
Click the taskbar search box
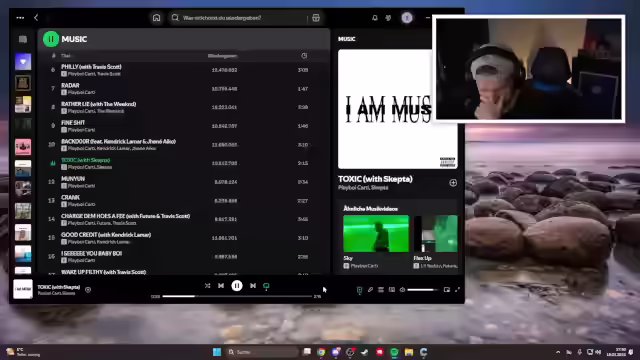(263, 352)
